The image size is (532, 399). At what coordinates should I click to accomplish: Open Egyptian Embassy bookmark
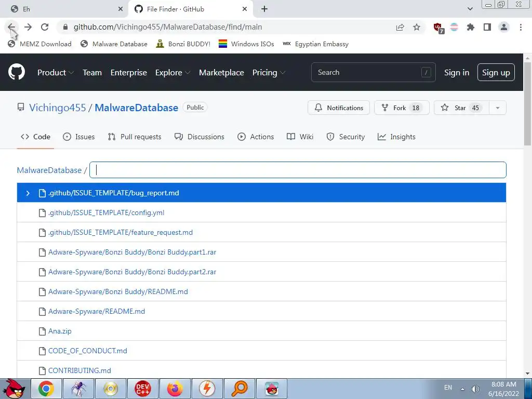click(x=315, y=44)
